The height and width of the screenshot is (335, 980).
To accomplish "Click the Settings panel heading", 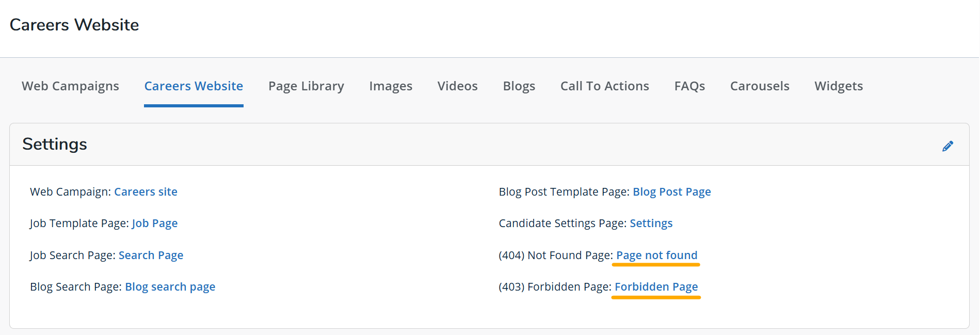I will click(55, 144).
